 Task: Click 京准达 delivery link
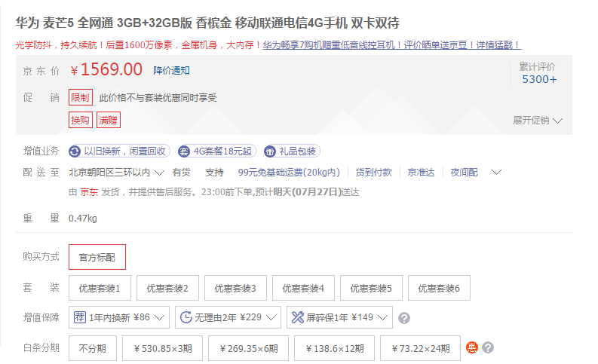tap(421, 173)
